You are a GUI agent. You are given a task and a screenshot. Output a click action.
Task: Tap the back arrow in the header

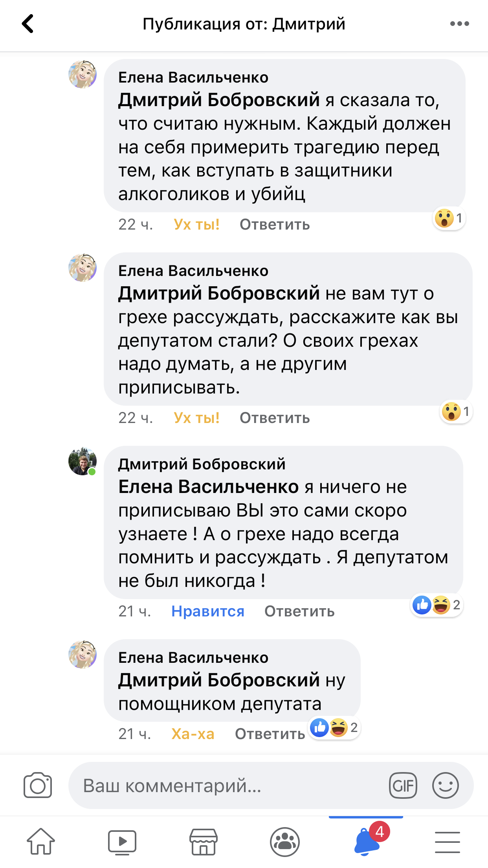28,24
